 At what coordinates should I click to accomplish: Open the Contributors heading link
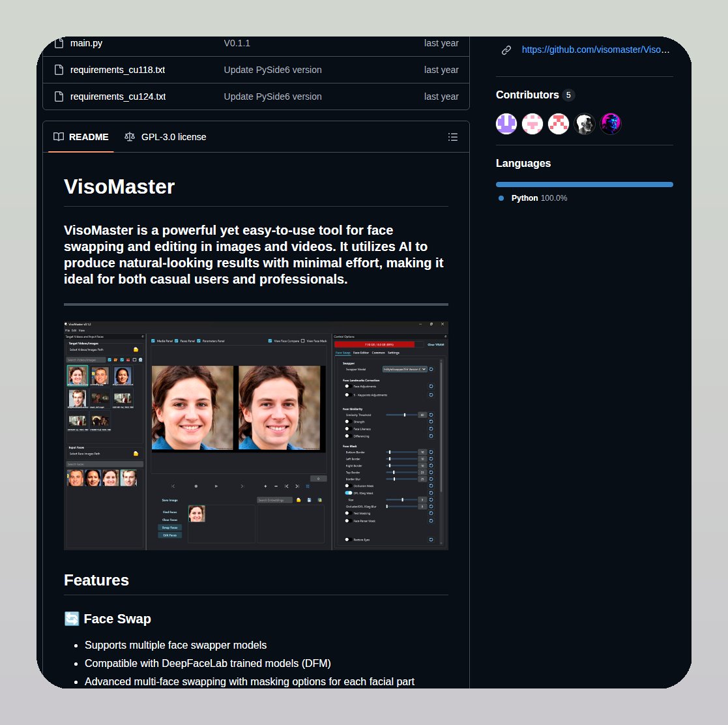(x=527, y=95)
